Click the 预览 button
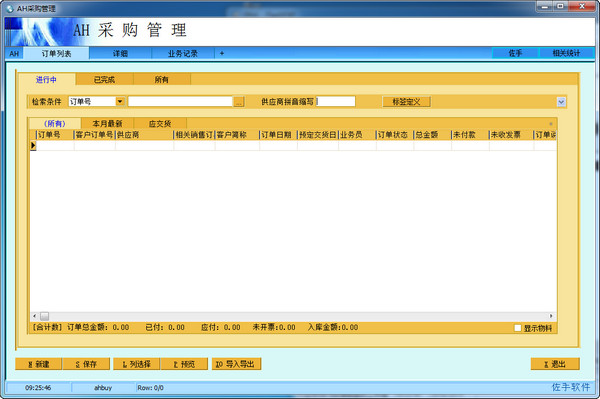Screen dimensions: 600x399 click(x=184, y=364)
